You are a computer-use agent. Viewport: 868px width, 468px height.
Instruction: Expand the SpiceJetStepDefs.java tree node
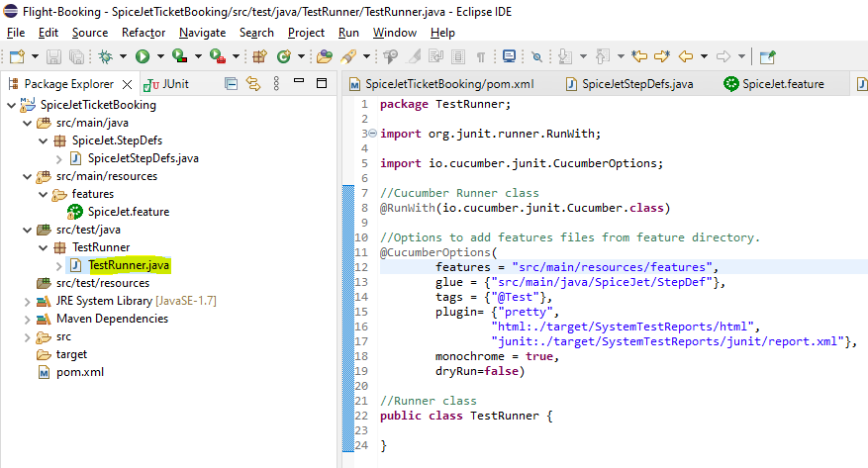pyautogui.click(x=59, y=158)
